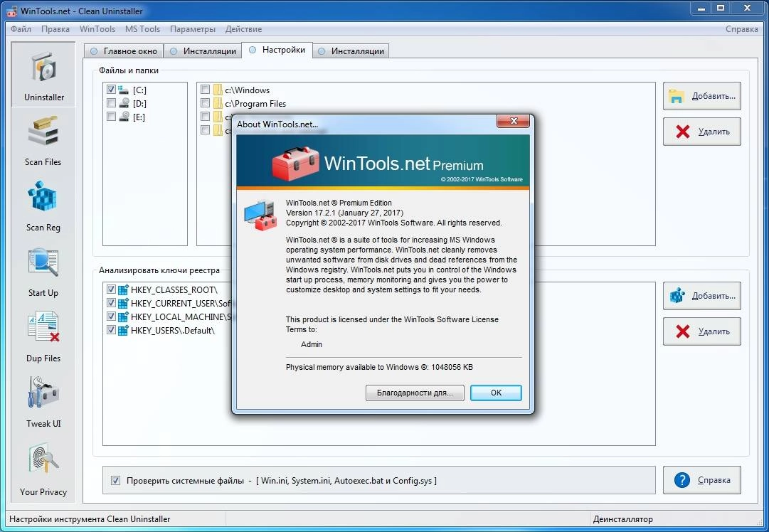Open the Scan Files tool

[43, 139]
